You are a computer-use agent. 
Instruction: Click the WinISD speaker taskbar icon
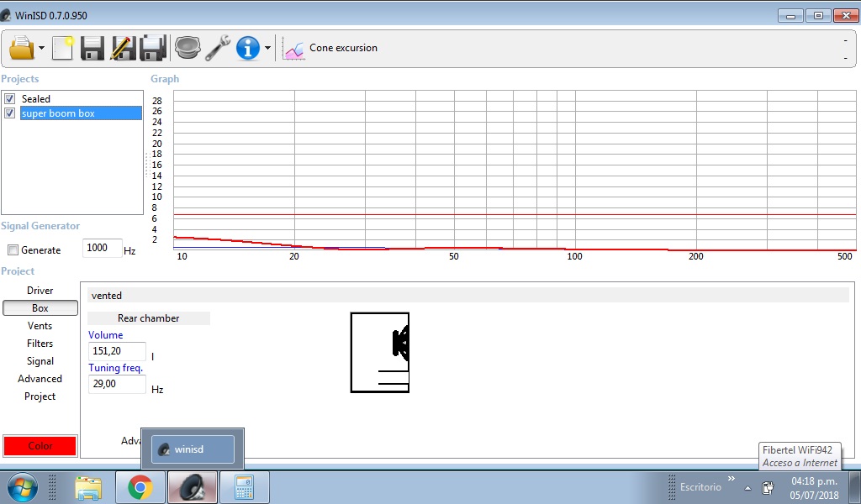click(193, 487)
